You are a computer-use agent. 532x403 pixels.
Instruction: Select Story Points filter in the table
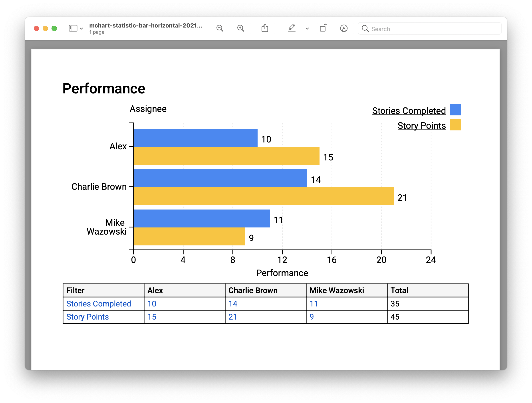[87, 317]
